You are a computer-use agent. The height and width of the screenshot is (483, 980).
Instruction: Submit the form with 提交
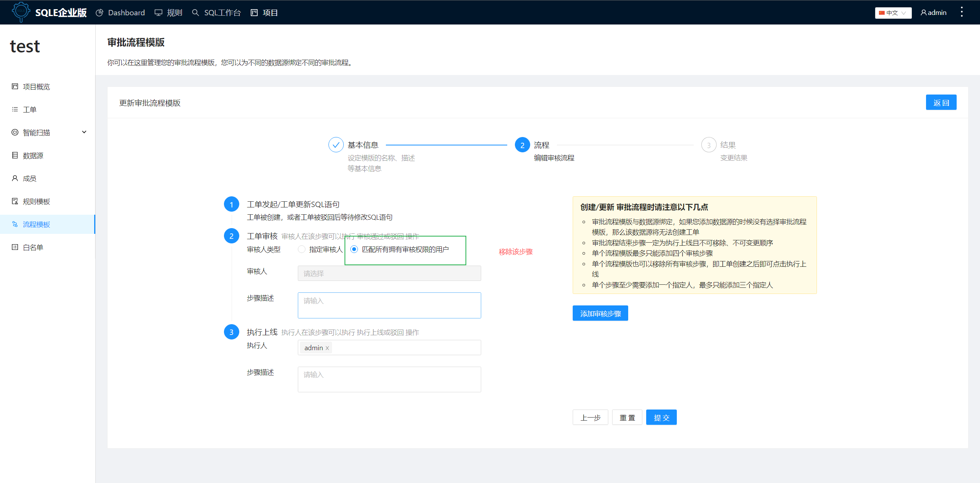(x=661, y=418)
